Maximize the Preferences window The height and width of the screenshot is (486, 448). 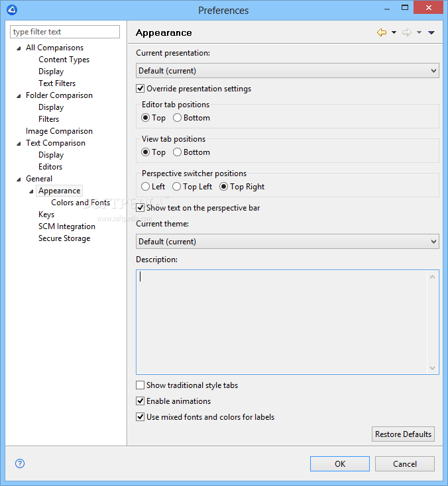(x=405, y=8)
